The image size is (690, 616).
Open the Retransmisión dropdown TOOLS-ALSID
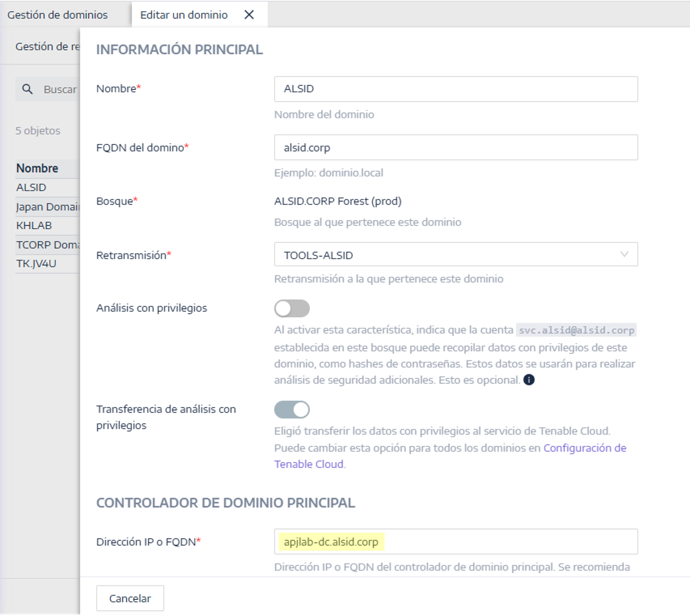click(456, 255)
